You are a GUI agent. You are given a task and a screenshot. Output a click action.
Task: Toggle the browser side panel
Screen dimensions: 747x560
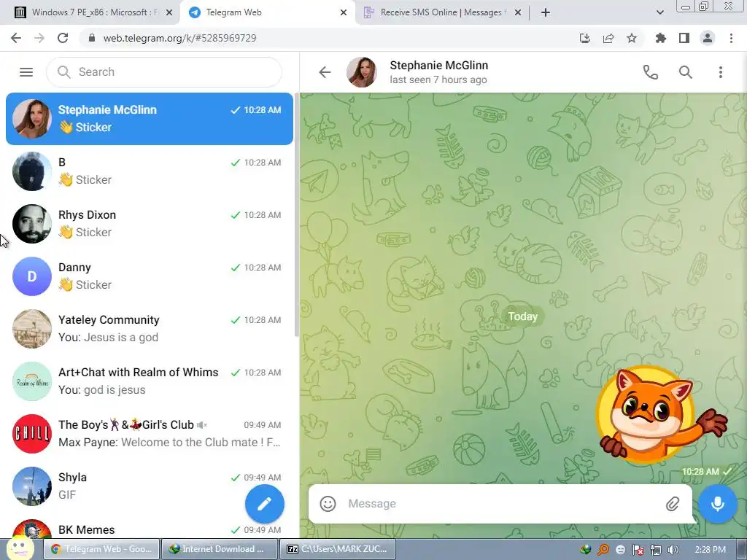(684, 38)
